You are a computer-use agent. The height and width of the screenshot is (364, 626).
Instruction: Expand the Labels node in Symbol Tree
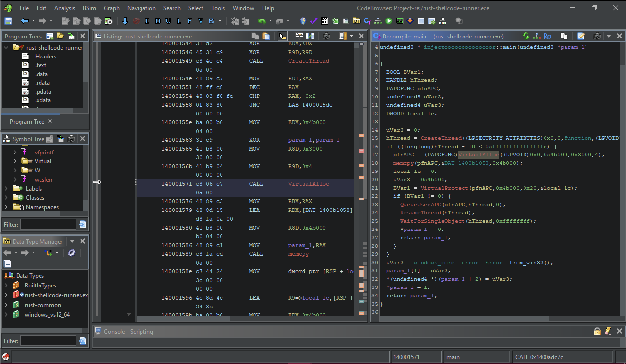pos(6,188)
